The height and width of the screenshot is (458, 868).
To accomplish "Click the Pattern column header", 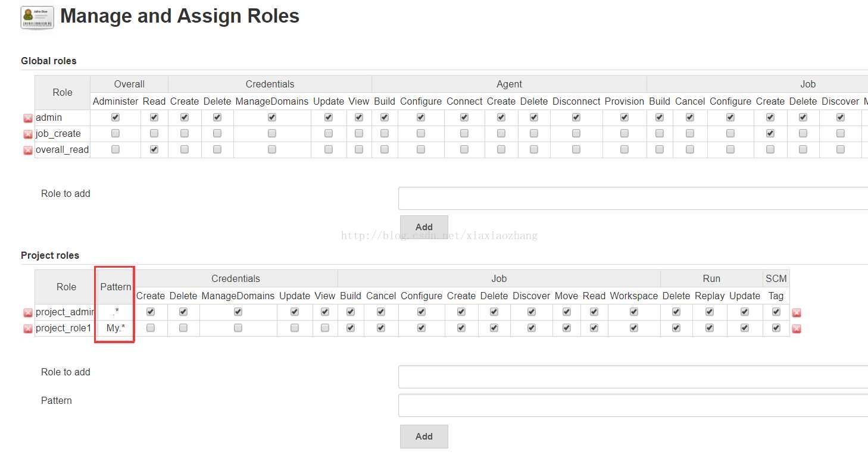I will click(x=115, y=287).
